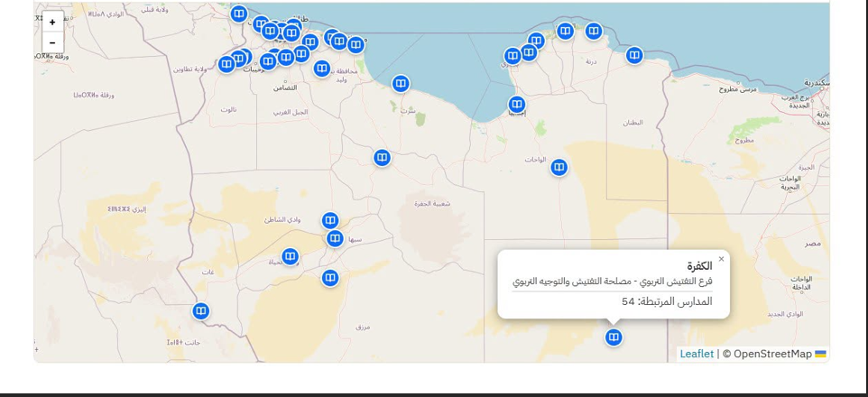Click the marker north of شعبية الجفرة
The width and height of the screenshot is (868, 397).
[x=382, y=158]
